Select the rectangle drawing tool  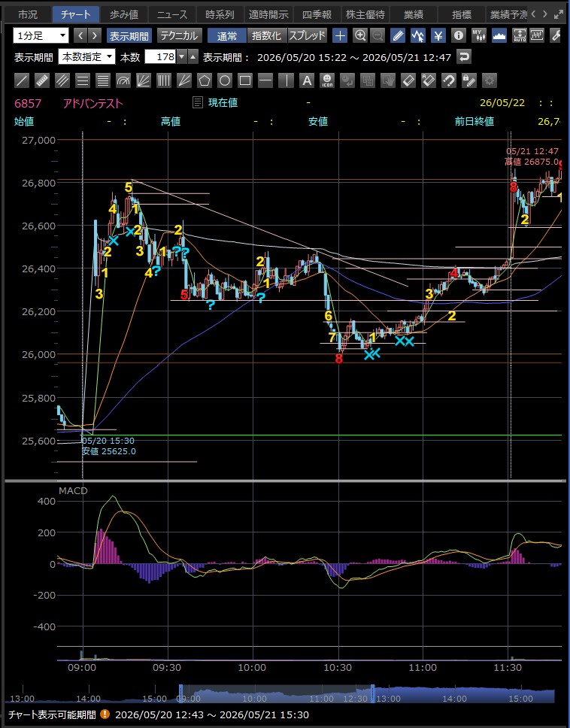point(245,80)
